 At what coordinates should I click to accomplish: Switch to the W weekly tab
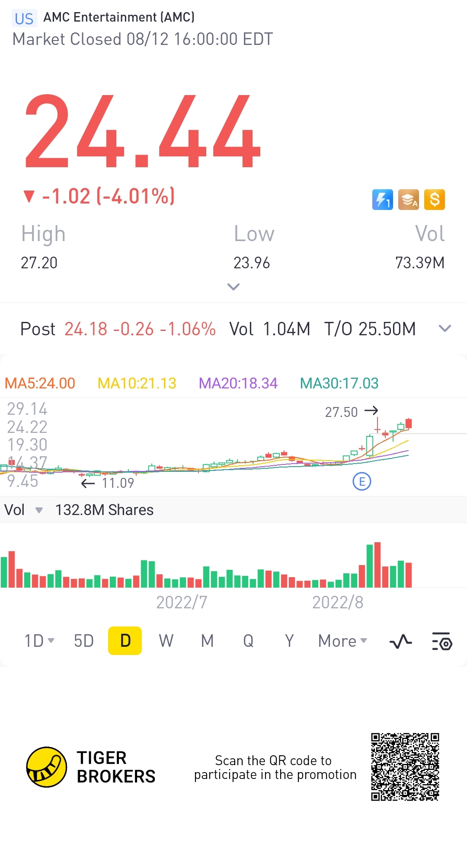click(x=166, y=641)
